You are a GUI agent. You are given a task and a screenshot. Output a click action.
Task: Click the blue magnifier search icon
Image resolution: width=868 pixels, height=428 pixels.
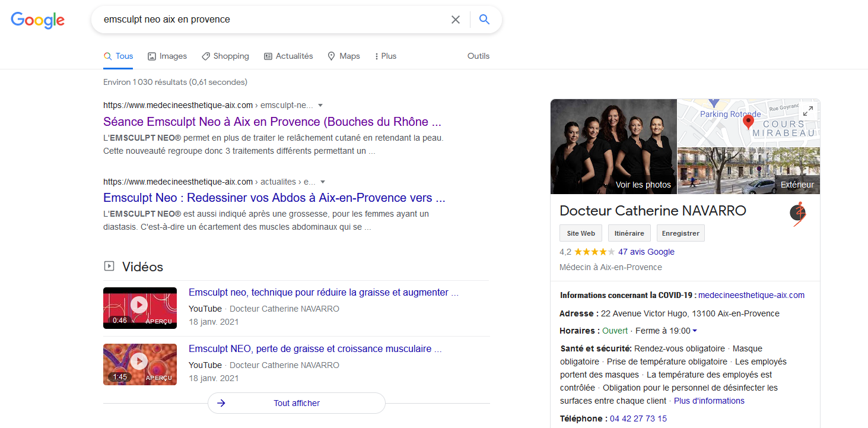(x=485, y=20)
